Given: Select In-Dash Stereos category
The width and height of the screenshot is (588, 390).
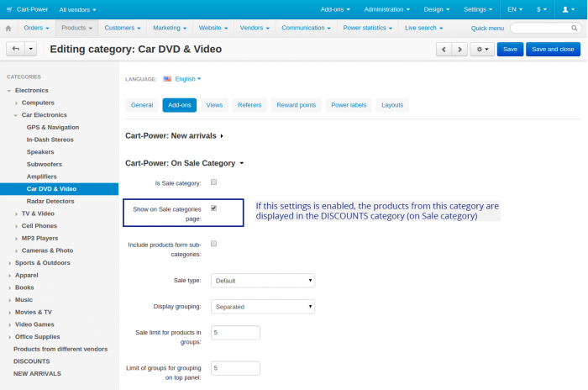Looking at the screenshot, I should [x=50, y=140].
